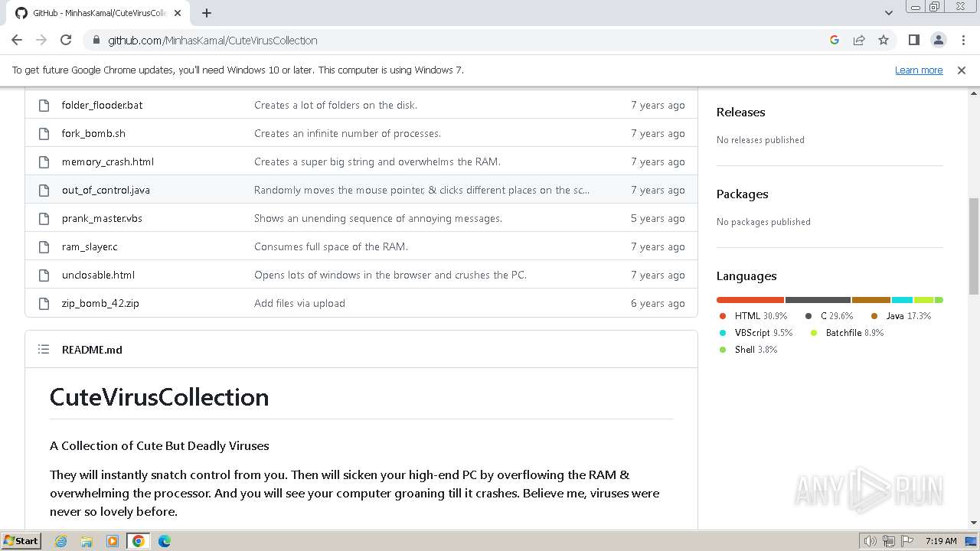Open fork_bomb.sh file
980x551 pixels.
(93, 133)
